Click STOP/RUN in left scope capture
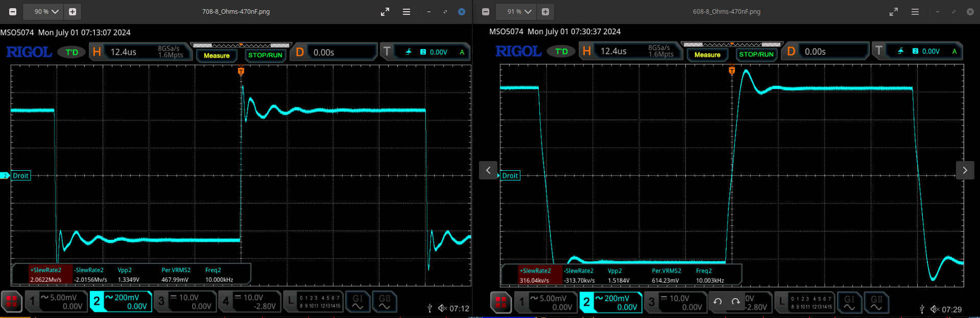This screenshot has height=318, width=980. 265,55
